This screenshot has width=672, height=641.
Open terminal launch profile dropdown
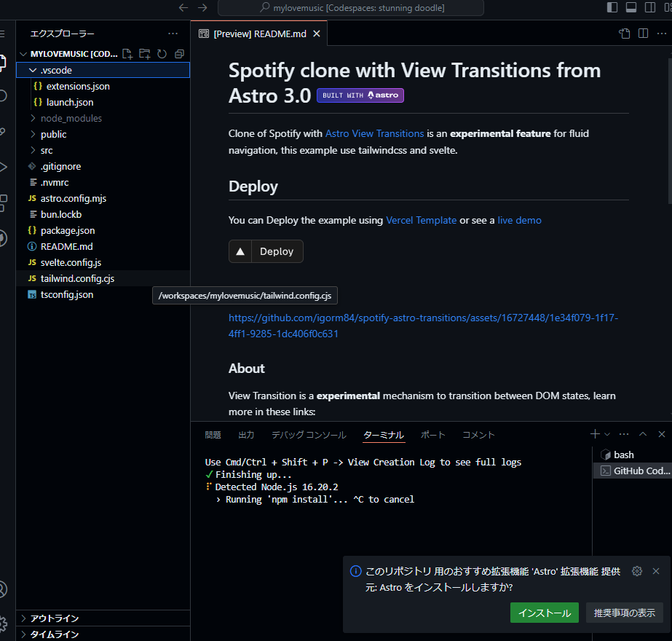tap(607, 434)
